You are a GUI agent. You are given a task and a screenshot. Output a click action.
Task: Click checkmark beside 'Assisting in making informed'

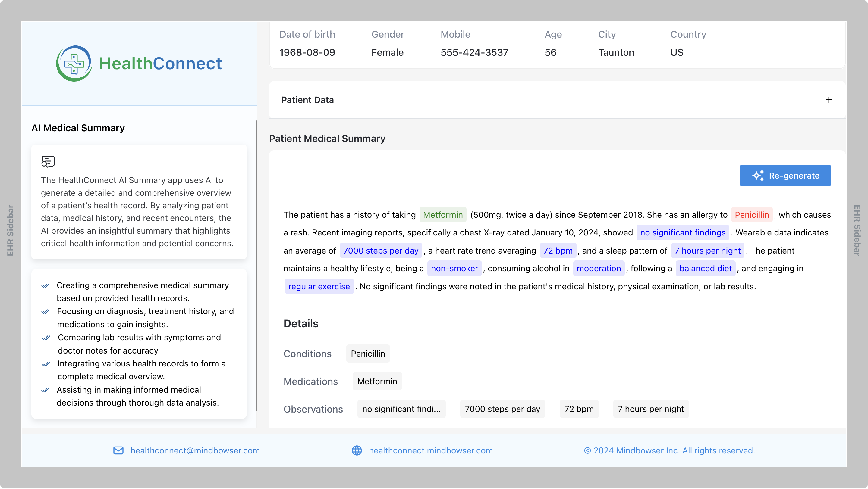(46, 390)
